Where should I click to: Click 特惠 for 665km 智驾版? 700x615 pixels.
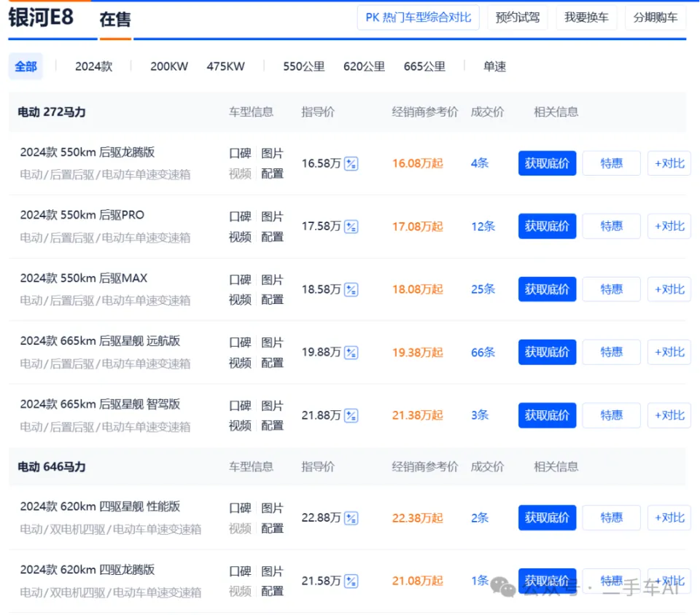[612, 415]
